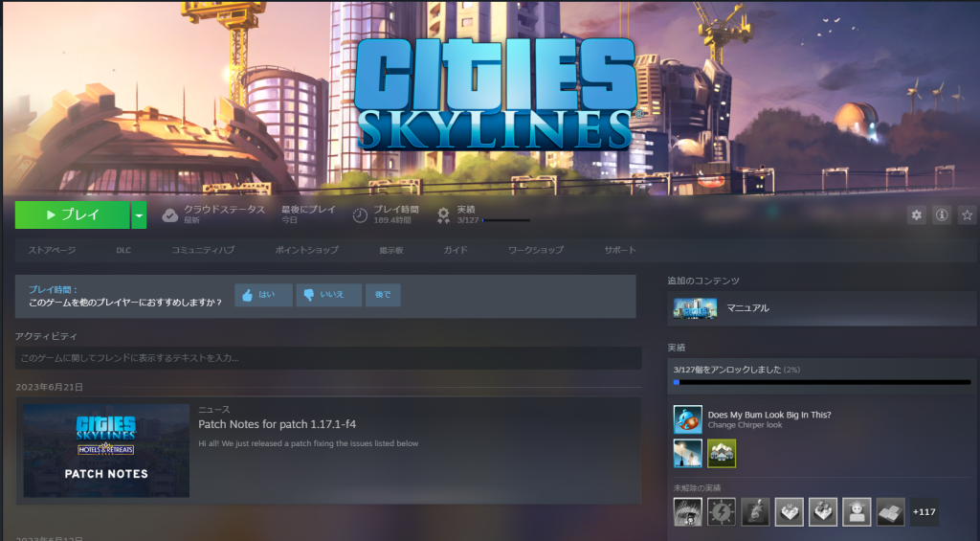This screenshot has width=980, height=541.
Task: Open the マニュアル additional content entry
Action: 821,308
